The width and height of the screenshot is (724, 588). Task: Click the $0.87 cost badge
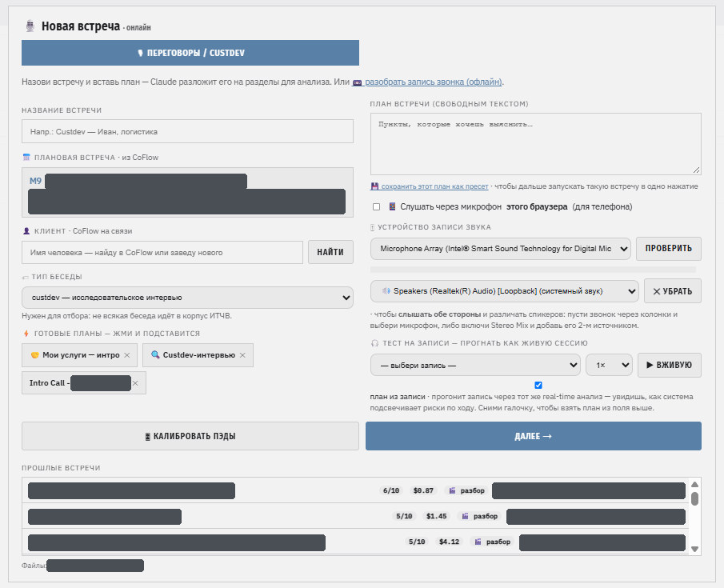click(x=423, y=490)
